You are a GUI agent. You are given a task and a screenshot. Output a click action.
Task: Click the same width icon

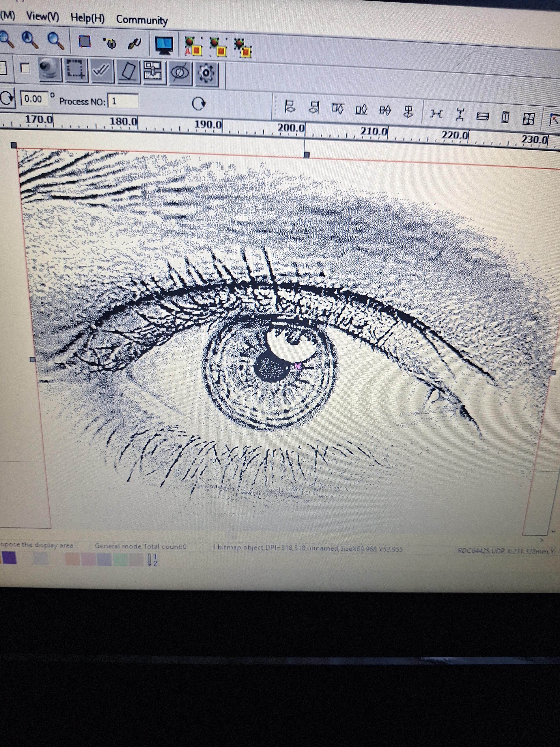[483, 116]
